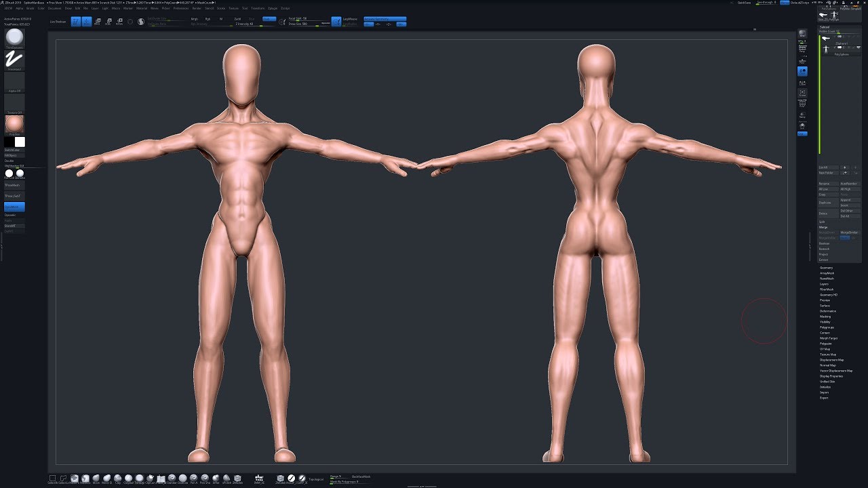Click the Append subtool button
868x488 pixels.
[850, 200]
